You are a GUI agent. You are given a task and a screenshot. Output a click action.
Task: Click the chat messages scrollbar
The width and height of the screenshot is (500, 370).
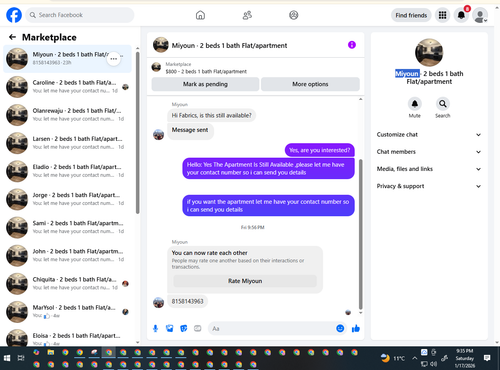tap(360, 234)
